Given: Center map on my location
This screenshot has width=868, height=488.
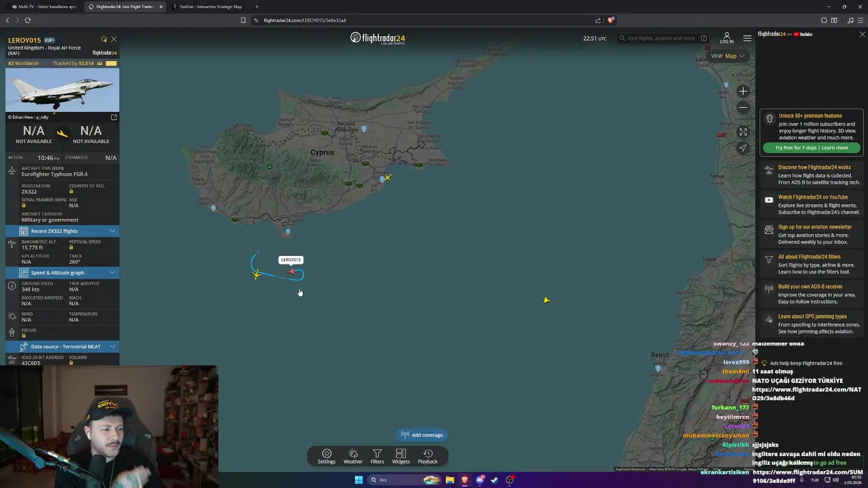Looking at the screenshot, I should click(x=743, y=148).
